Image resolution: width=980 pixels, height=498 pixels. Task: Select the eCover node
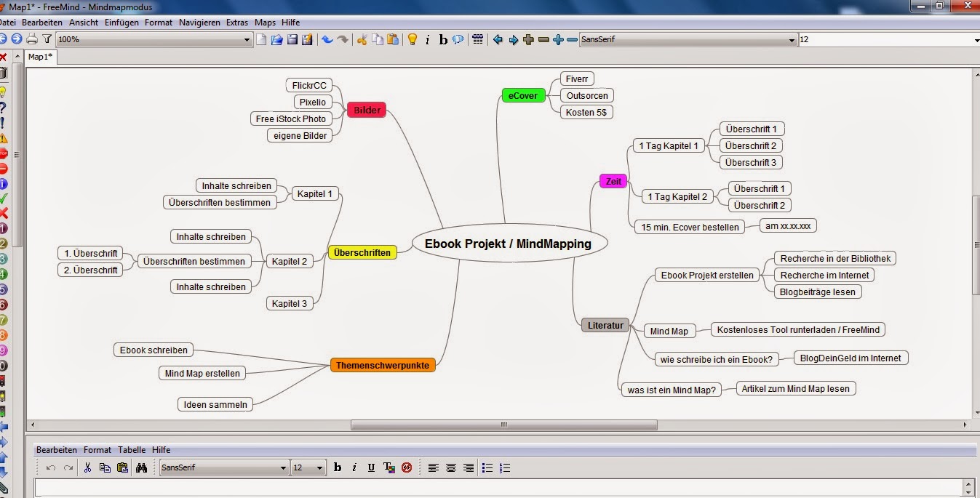(x=523, y=95)
